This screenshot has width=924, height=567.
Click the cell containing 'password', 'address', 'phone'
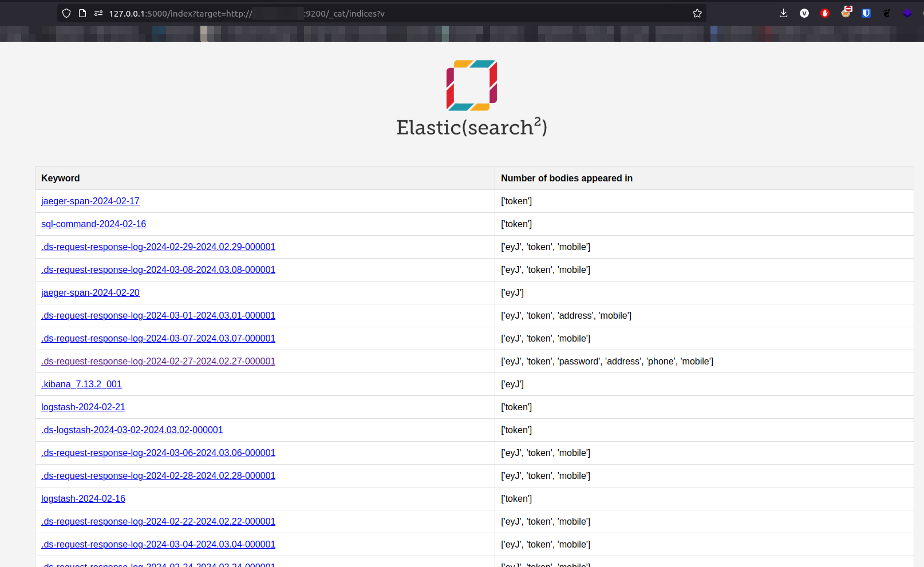pyautogui.click(x=704, y=361)
